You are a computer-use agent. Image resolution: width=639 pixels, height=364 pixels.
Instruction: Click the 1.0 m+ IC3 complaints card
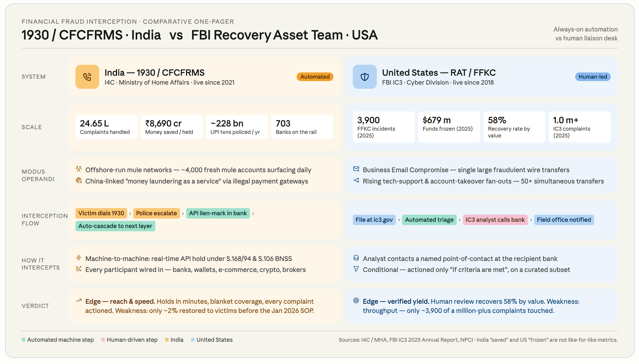tap(580, 127)
